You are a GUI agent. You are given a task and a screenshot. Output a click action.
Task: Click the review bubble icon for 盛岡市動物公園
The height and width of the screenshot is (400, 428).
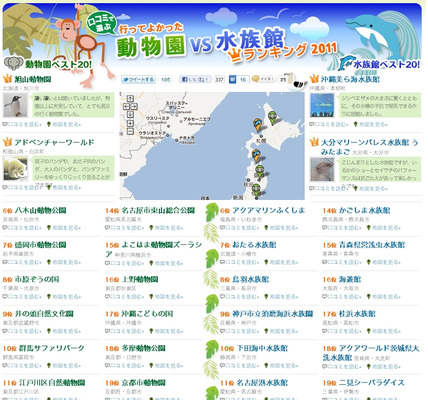pos(5,262)
